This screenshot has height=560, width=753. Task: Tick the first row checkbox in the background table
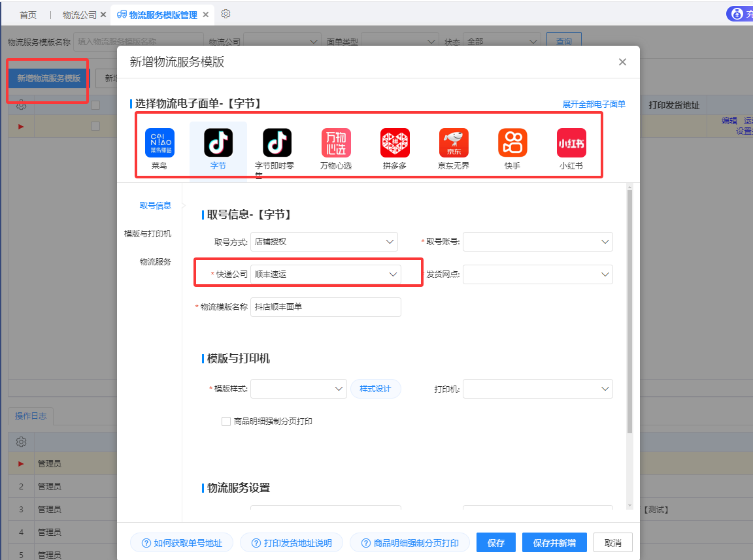pos(95,126)
